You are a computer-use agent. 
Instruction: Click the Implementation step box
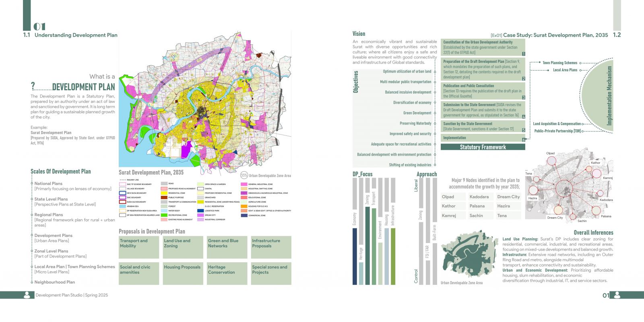coord(483,138)
